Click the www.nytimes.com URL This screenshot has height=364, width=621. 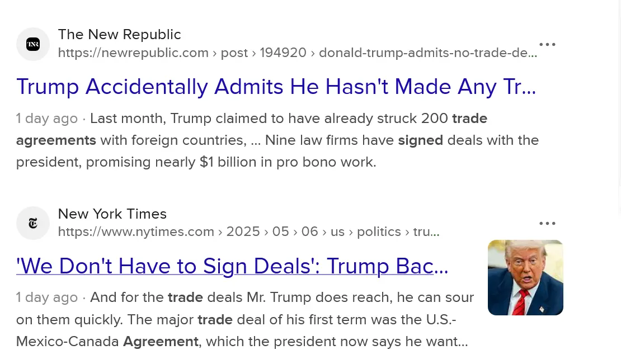pyautogui.click(x=136, y=232)
